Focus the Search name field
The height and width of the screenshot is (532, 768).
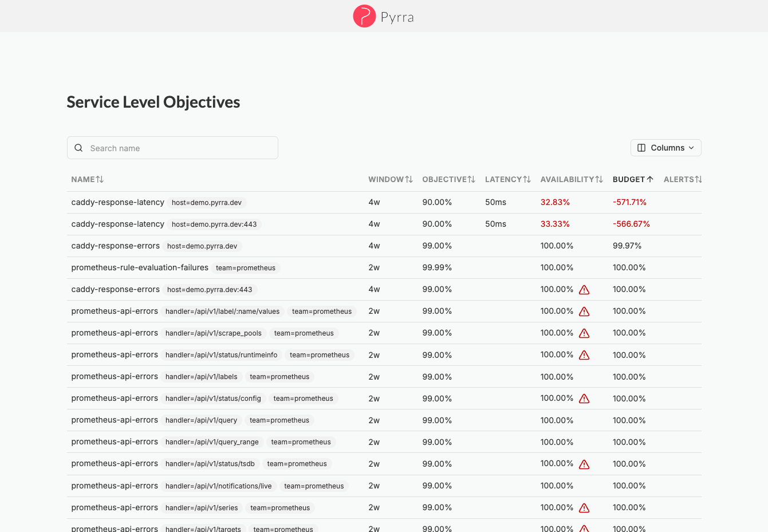tap(172, 148)
